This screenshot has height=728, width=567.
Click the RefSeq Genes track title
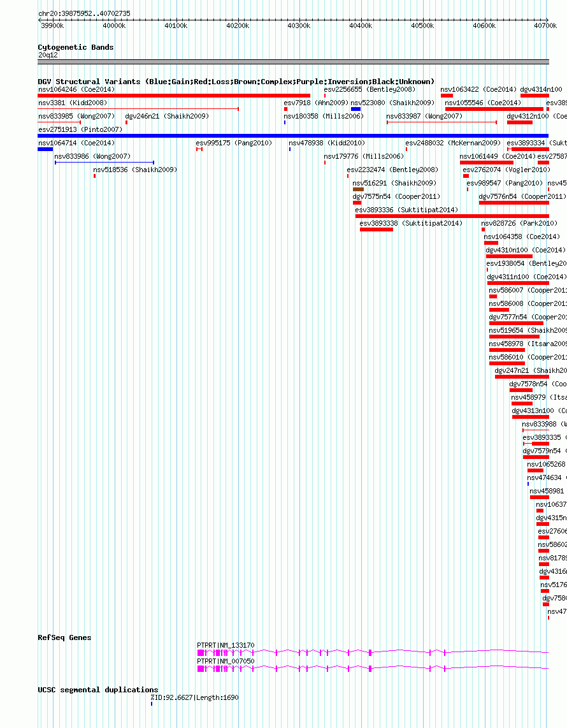tap(64, 637)
